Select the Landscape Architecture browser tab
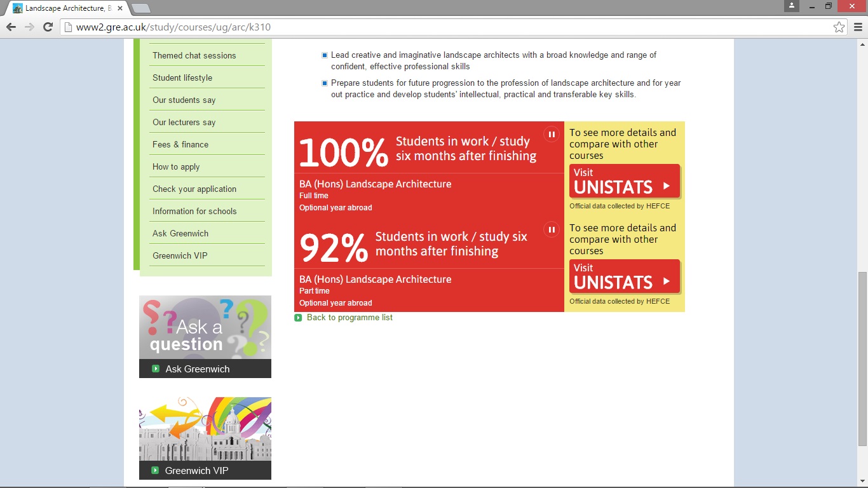Screen dimensions: 868x488 (x=64, y=8)
